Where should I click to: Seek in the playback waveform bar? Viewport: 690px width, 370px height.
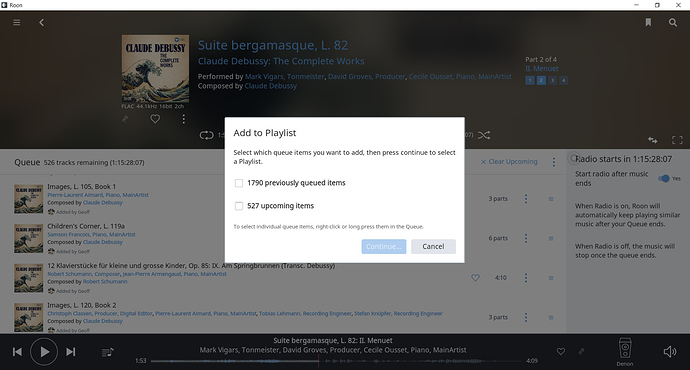337,361
